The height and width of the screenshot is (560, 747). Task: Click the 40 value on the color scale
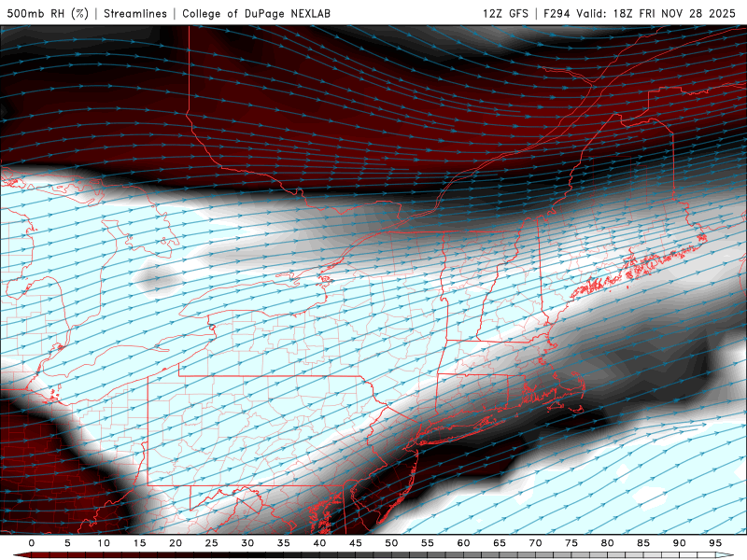319,543
